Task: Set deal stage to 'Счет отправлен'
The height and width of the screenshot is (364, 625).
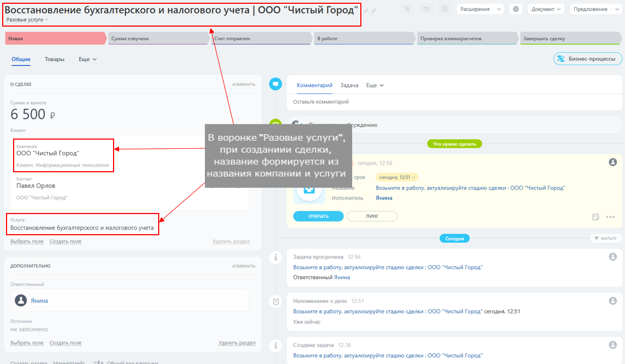Action: [261, 38]
